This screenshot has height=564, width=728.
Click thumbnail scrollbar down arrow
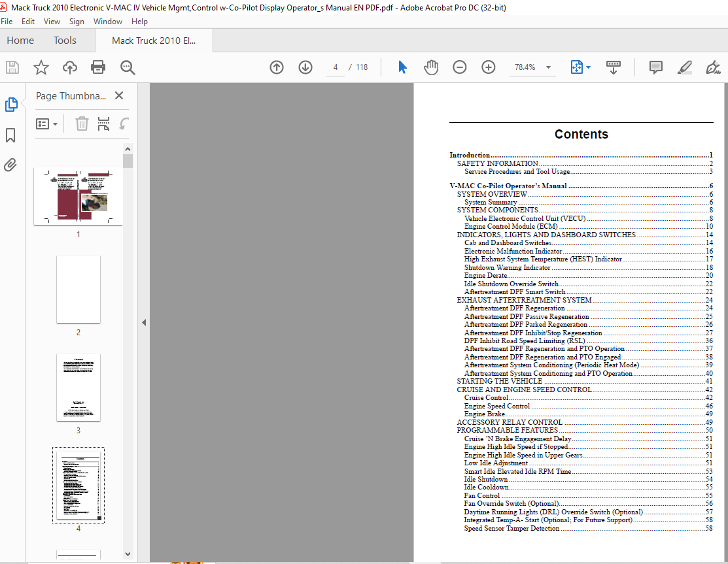click(128, 554)
